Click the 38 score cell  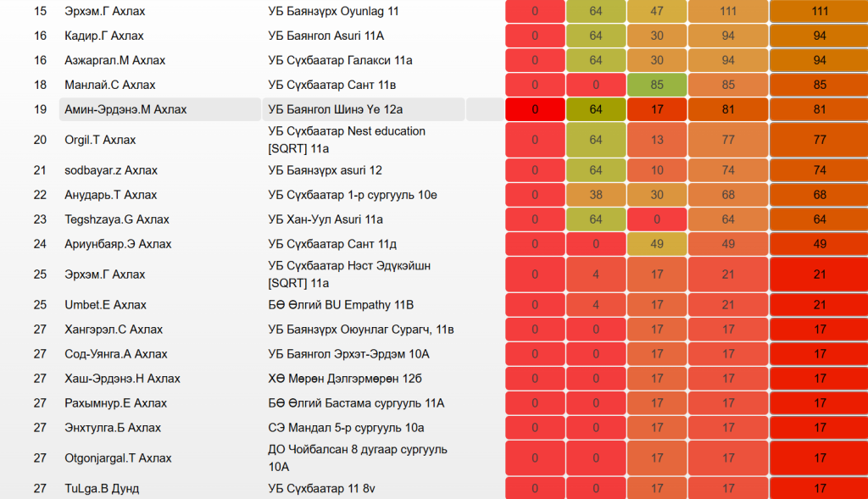coord(595,195)
